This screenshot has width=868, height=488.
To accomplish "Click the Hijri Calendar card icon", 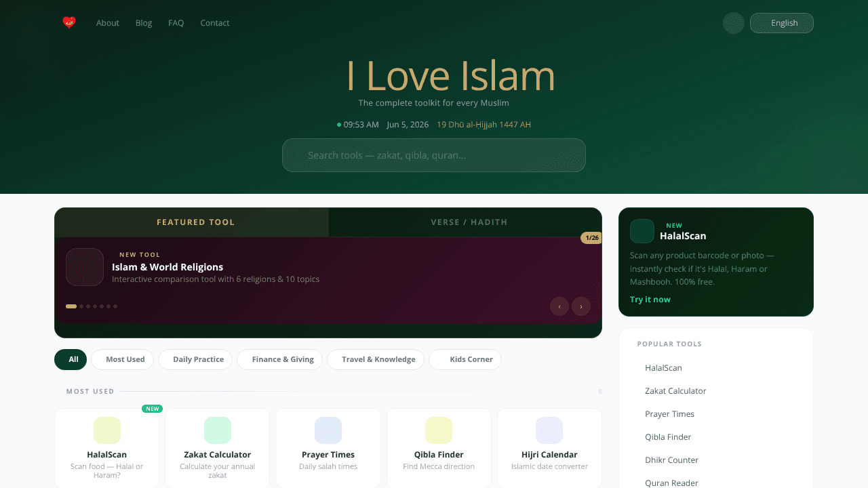I will coord(549,430).
